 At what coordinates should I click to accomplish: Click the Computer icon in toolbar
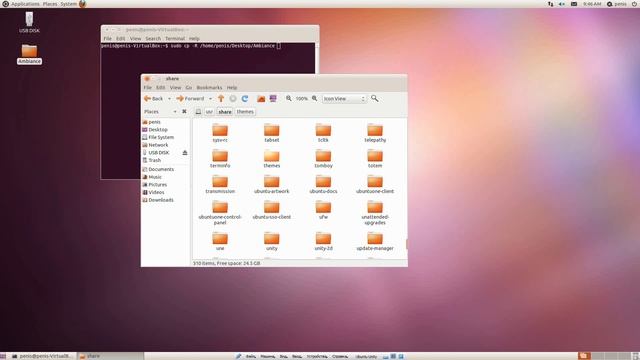[273, 99]
